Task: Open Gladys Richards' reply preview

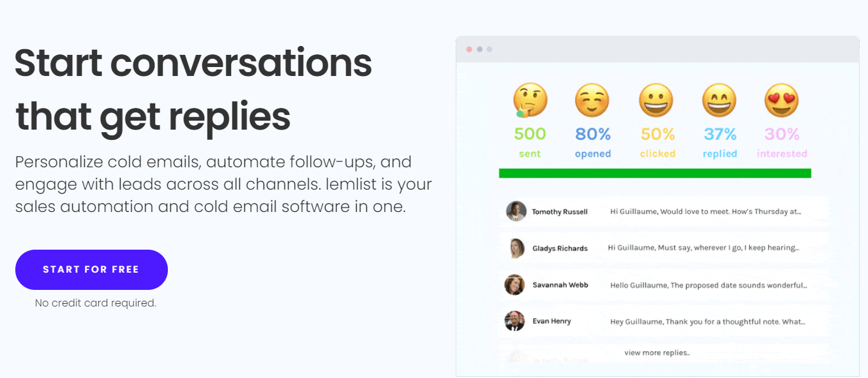Action: [703, 248]
